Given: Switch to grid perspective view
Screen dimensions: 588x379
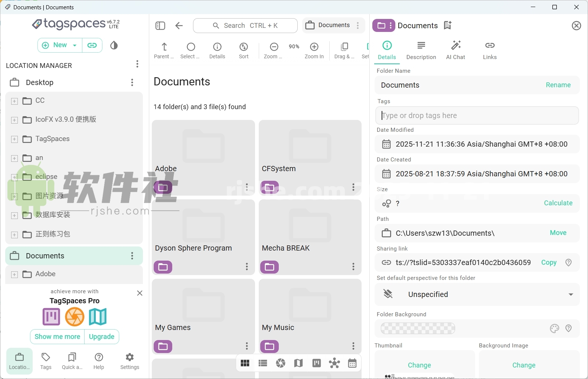Looking at the screenshot, I should pyautogui.click(x=245, y=363).
